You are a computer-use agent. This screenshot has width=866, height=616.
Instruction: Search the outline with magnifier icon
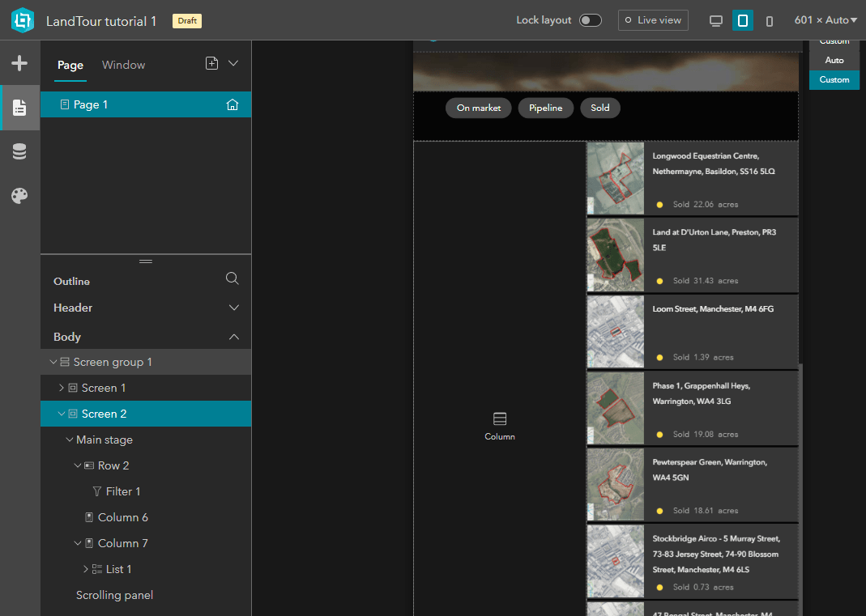(x=232, y=278)
